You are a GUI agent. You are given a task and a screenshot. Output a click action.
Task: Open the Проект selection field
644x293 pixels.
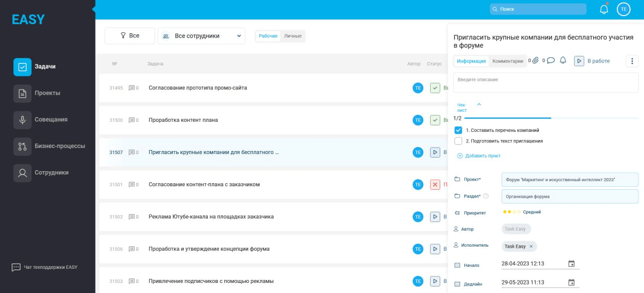point(570,180)
